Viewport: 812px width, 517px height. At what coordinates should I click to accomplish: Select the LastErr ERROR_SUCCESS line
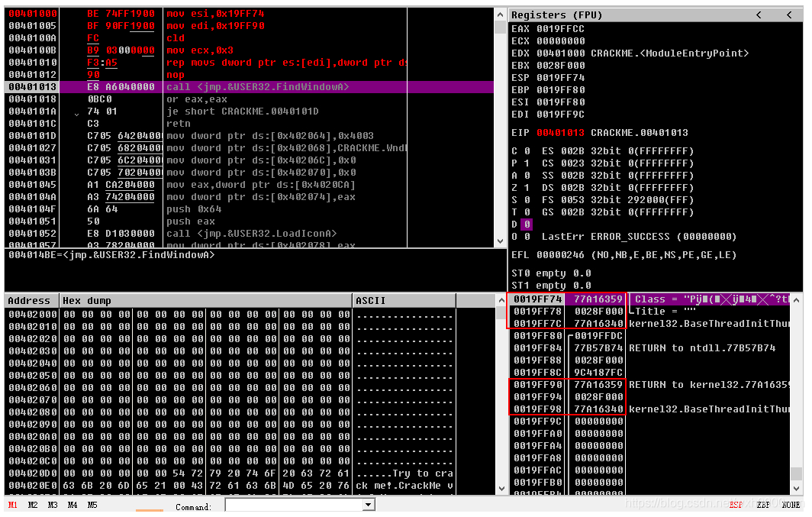point(639,237)
